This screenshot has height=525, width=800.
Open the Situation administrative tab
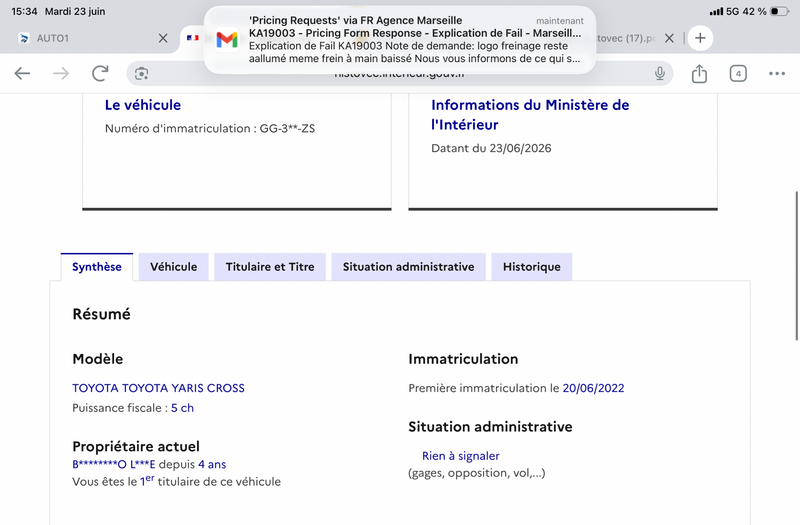408,267
